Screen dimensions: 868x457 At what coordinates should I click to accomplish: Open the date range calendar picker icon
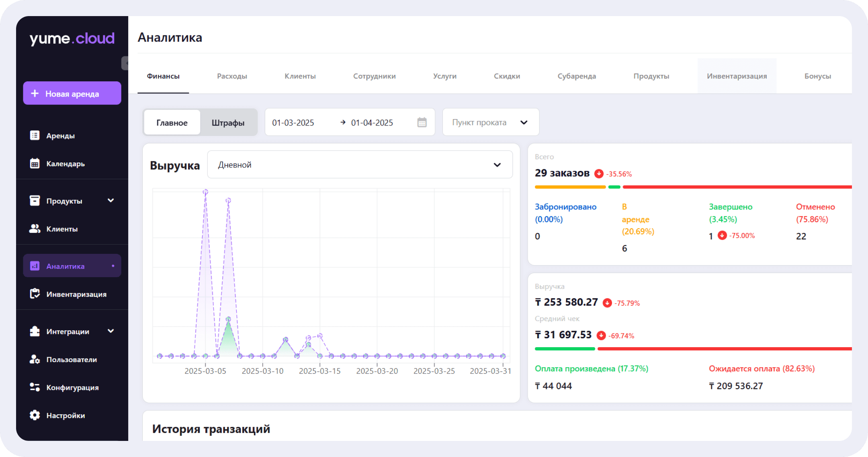[422, 122]
